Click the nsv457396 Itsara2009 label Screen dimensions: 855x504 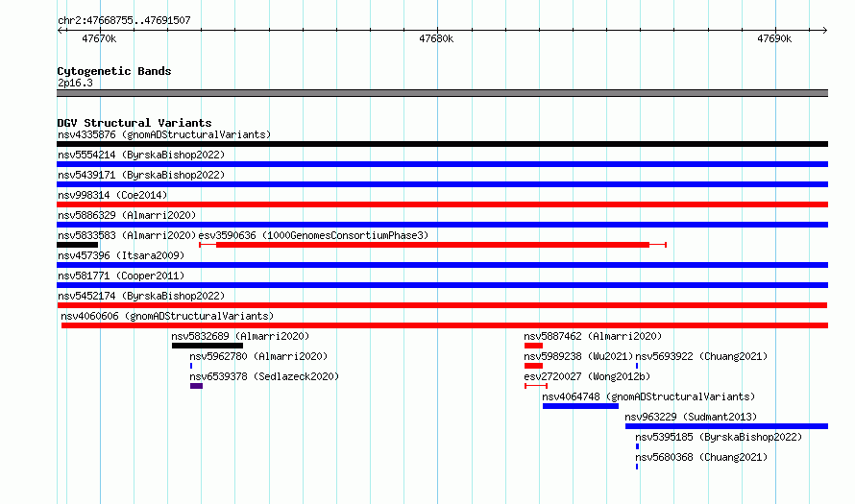click(121, 255)
